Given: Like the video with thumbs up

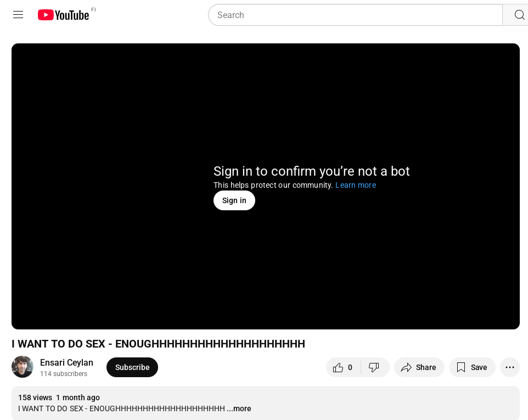Looking at the screenshot, I should click(x=343, y=367).
